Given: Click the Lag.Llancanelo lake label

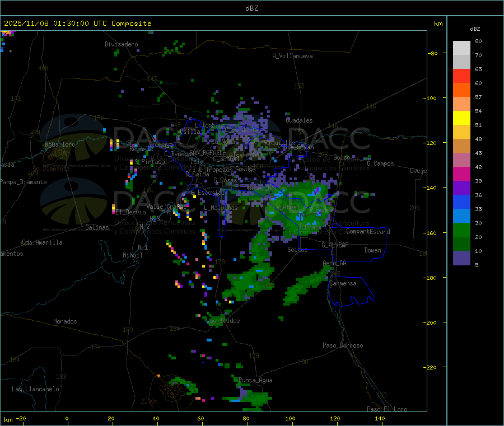Looking at the screenshot, I should (x=36, y=389).
